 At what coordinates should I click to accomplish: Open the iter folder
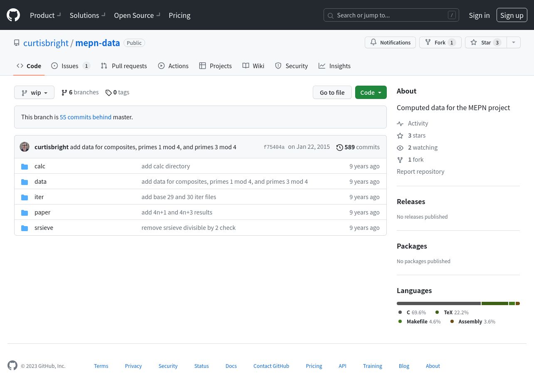pyautogui.click(x=39, y=197)
